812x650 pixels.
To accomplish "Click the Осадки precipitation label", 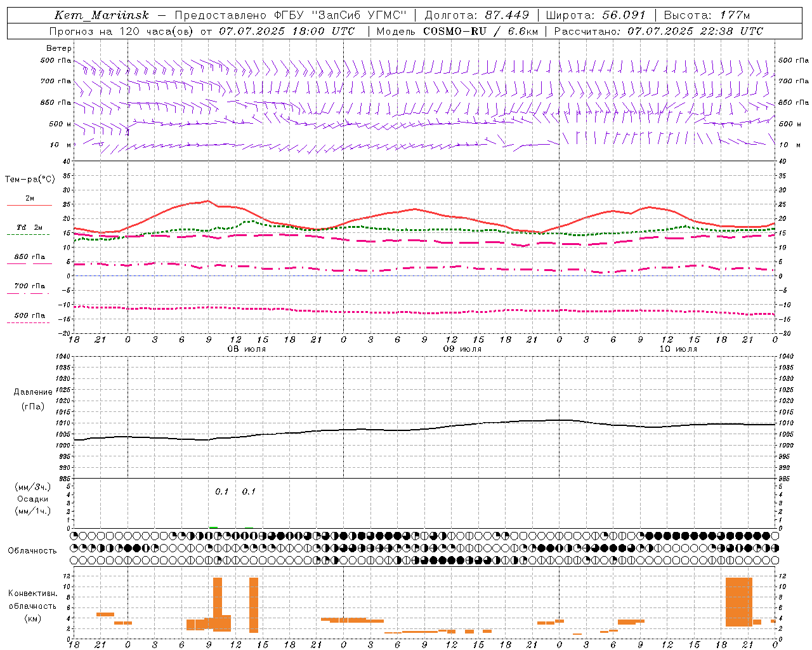I will pos(33,499).
